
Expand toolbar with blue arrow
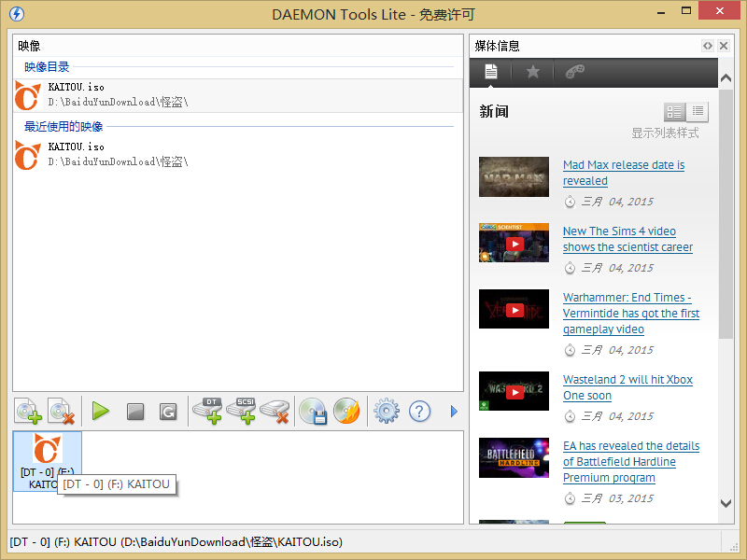pyautogui.click(x=454, y=411)
